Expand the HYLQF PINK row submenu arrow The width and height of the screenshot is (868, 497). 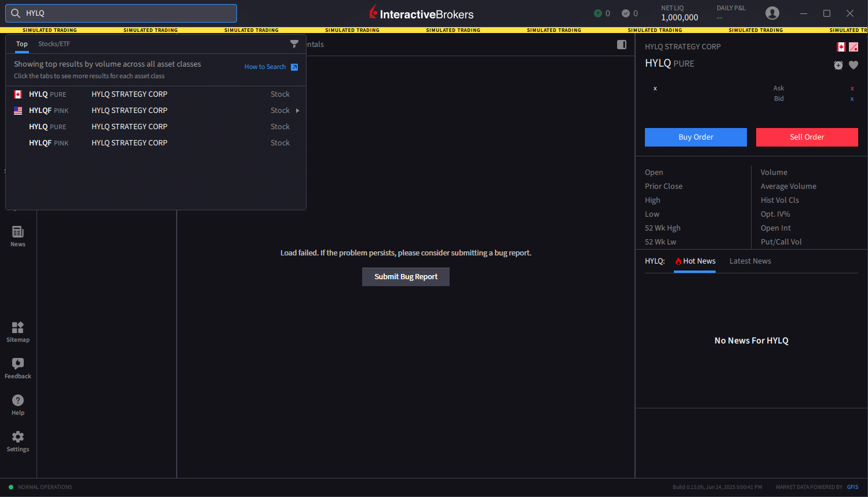298,111
